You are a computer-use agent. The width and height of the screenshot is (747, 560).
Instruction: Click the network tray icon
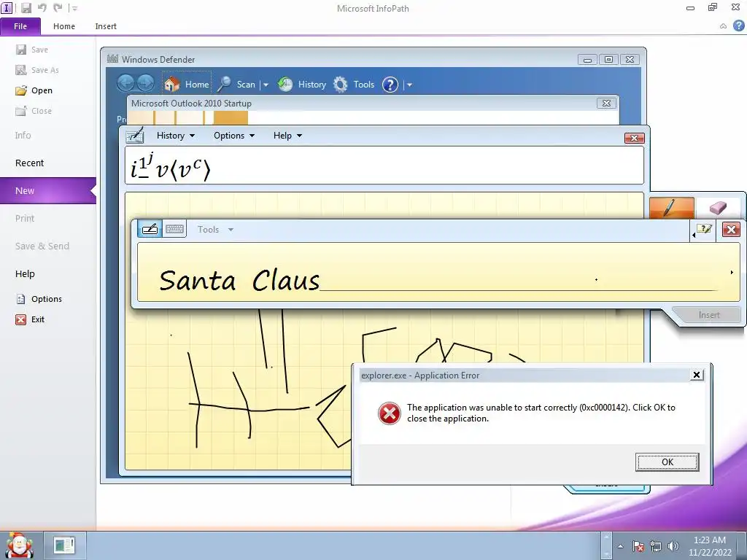(x=656, y=546)
